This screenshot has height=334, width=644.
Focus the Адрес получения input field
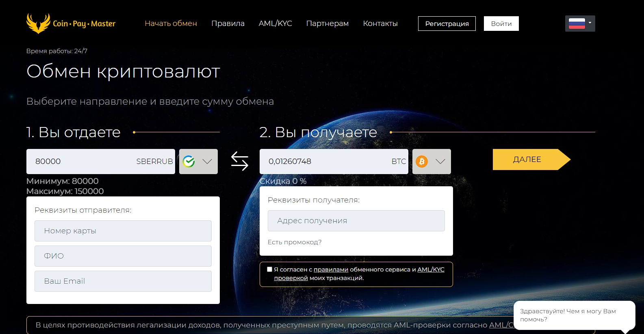click(356, 221)
